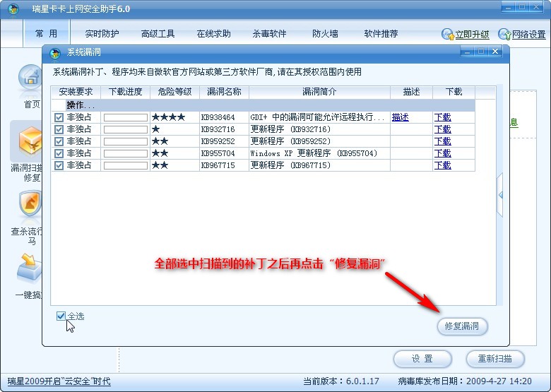Click the 瑞星2009开启"云安全"时代 status link

coord(59,381)
